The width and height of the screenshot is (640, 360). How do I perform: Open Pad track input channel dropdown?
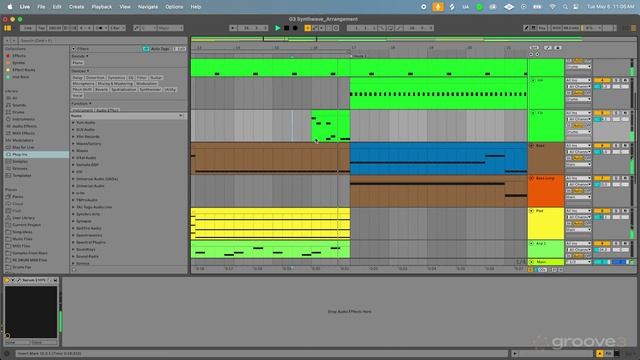tap(578, 217)
